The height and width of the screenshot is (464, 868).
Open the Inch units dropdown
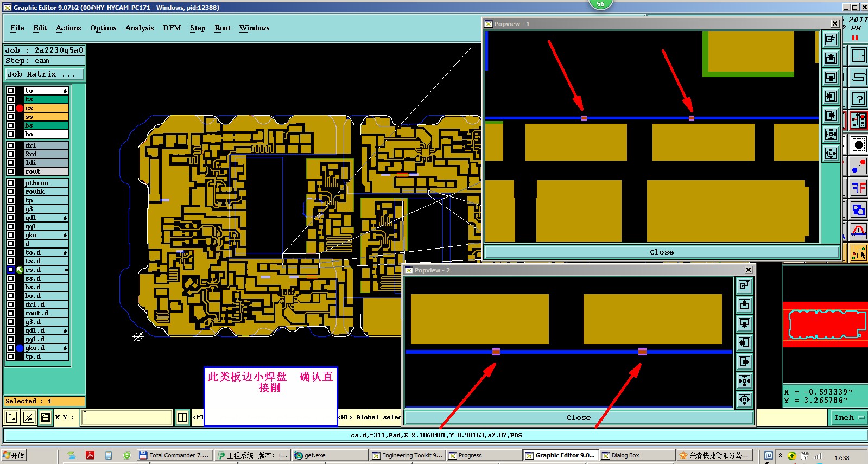[x=848, y=417]
